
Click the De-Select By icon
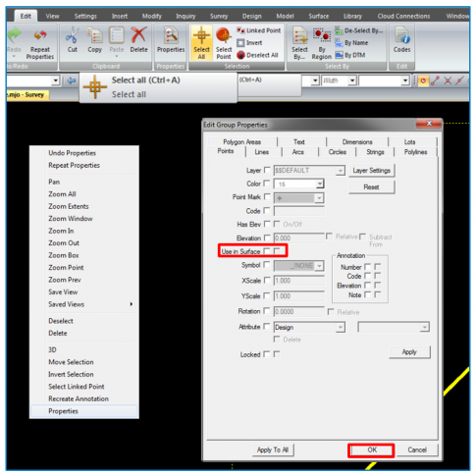pos(339,30)
